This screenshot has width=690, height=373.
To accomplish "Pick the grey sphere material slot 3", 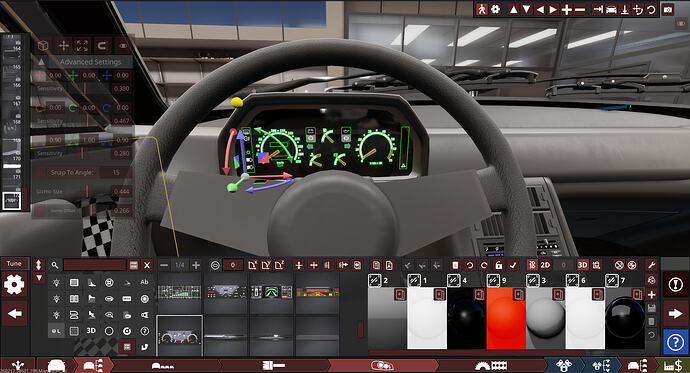I will (546, 318).
